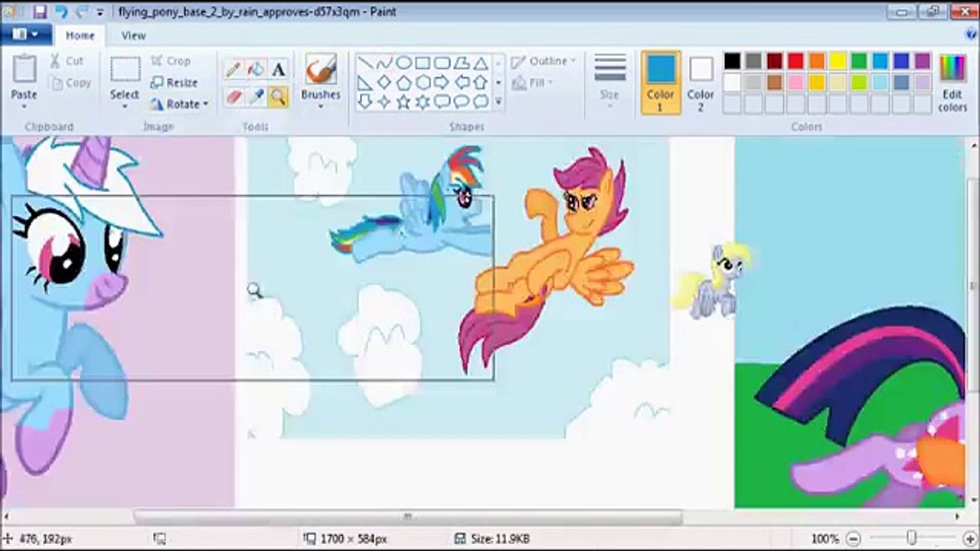Expand the Select dropdown arrow
Viewport: 980px width, 551px height.
124,107
